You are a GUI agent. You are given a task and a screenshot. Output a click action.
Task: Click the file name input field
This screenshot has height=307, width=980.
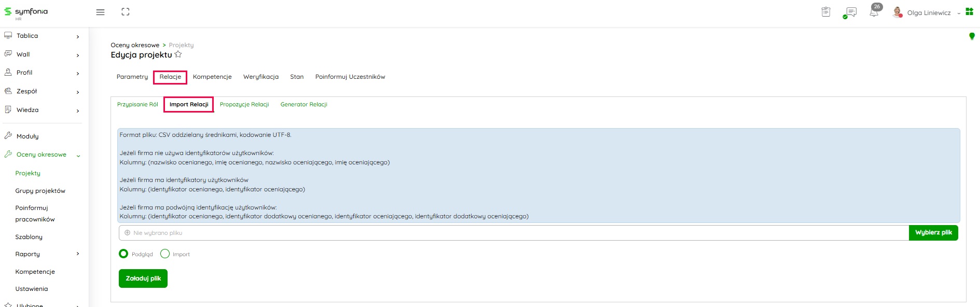click(514, 233)
